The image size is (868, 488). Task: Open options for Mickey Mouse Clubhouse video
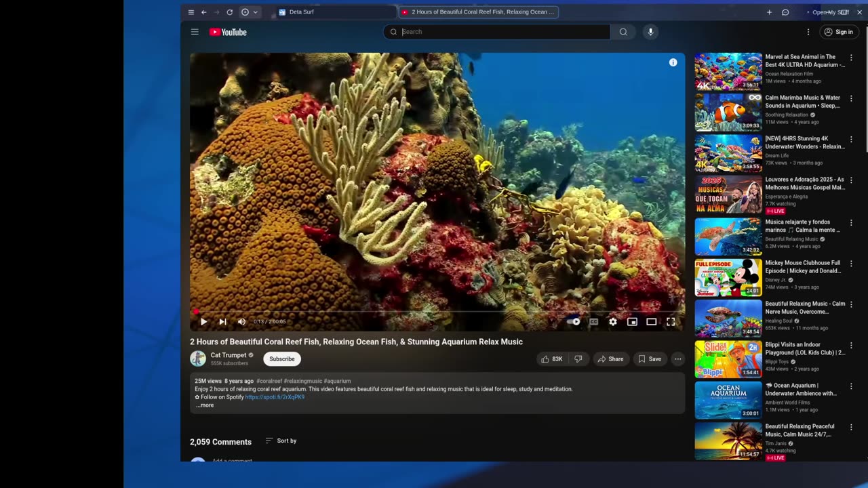tap(851, 263)
